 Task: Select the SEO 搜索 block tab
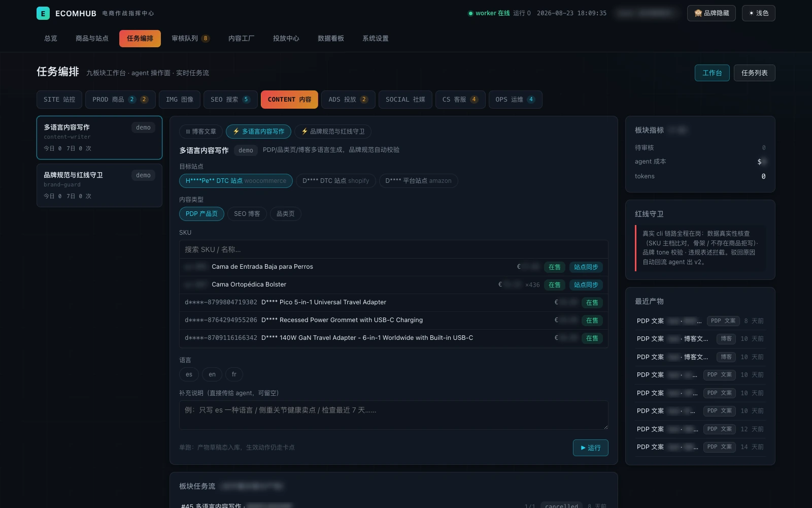[230, 100]
